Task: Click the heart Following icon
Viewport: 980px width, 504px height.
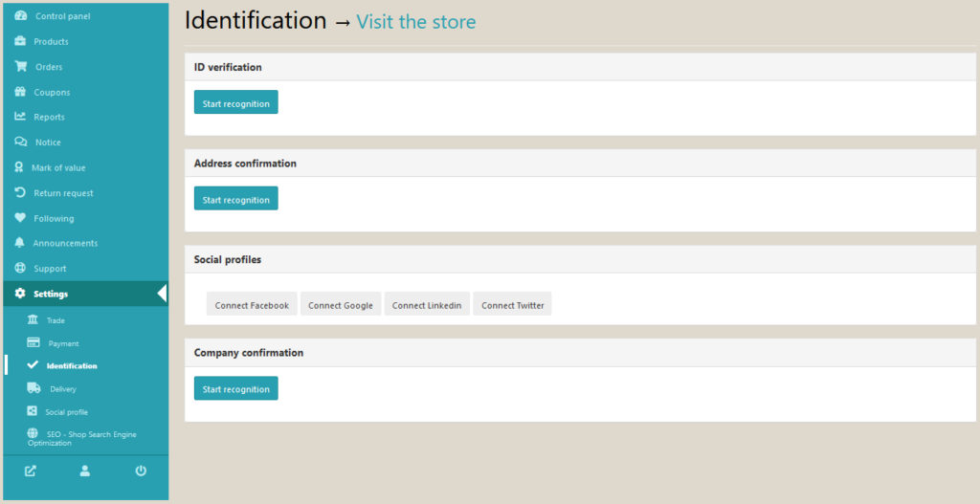Action: pos(20,218)
